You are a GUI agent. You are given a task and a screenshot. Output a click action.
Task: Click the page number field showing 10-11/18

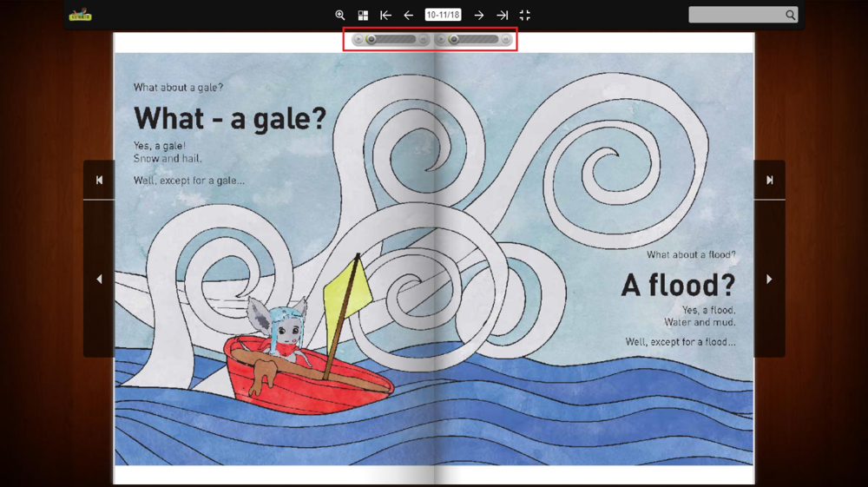point(443,15)
